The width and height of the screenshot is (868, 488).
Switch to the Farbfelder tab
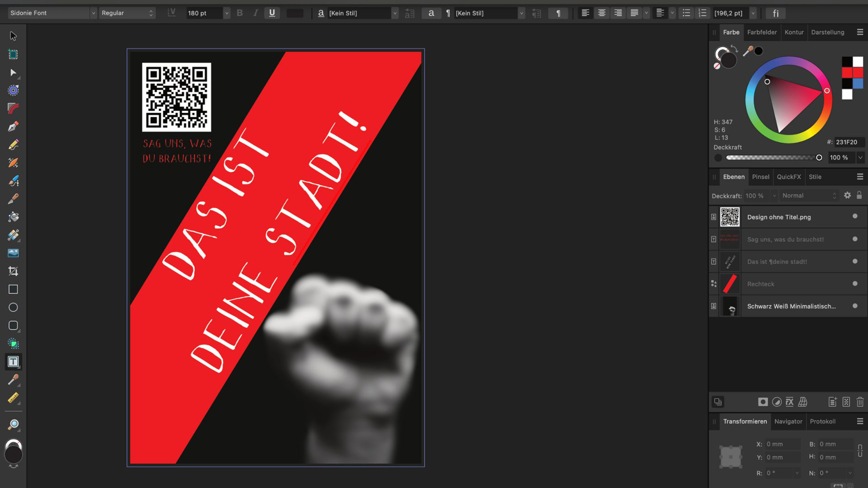point(762,32)
